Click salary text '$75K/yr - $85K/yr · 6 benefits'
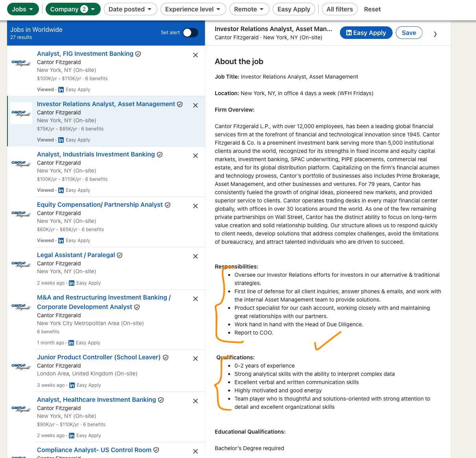The image size is (476, 458). click(70, 129)
